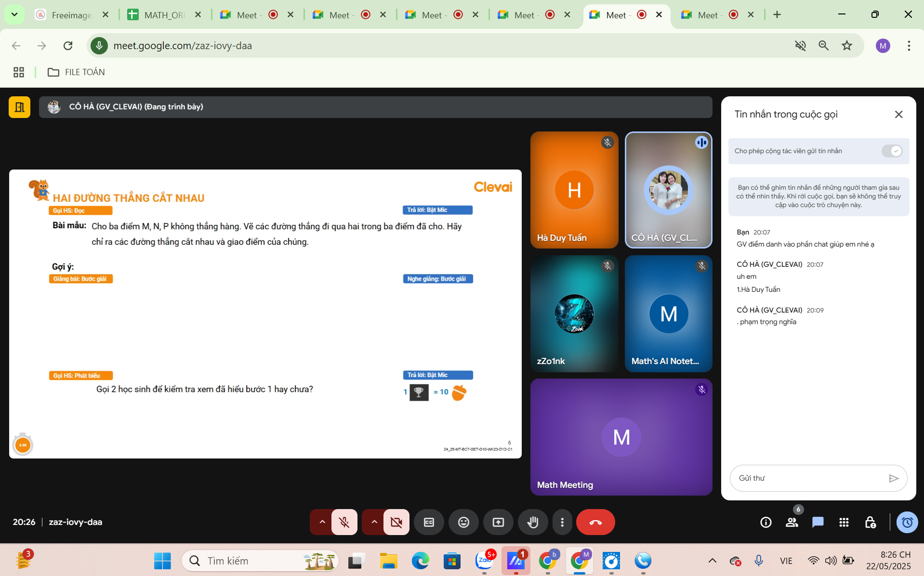Open a new browser tab
Image resolution: width=924 pixels, height=576 pixels.
pyautogui.click(x=777, y=15)
